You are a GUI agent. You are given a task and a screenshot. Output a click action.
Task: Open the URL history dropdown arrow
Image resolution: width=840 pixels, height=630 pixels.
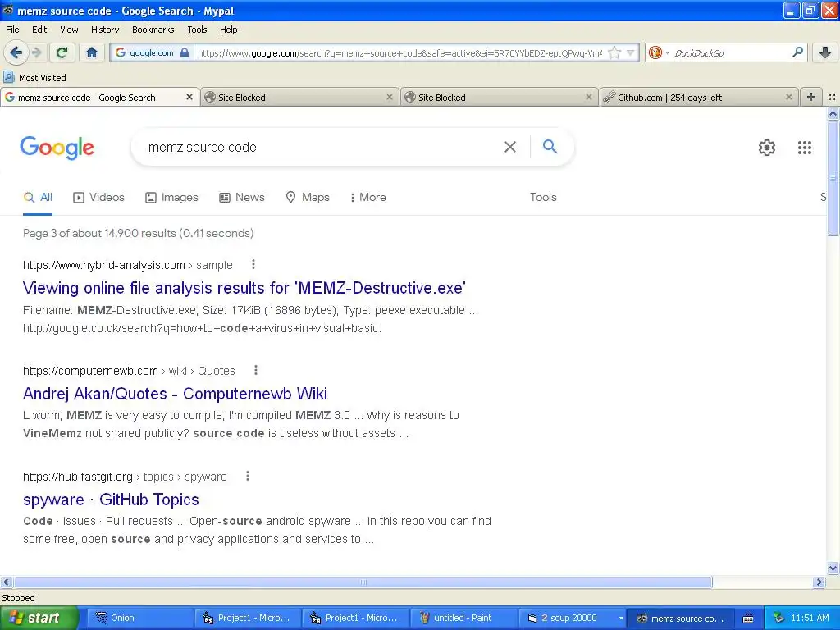pos(630,52)
